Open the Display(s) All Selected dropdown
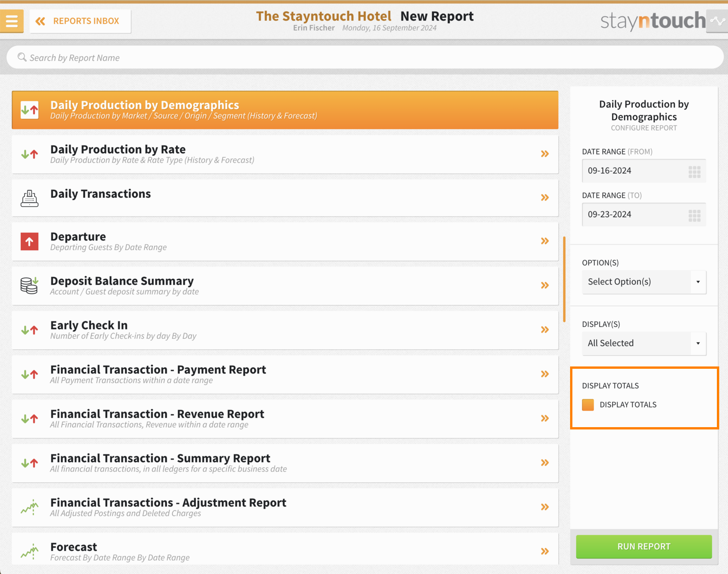This screenshot has height=574, width=728. [x=644, y=343]
